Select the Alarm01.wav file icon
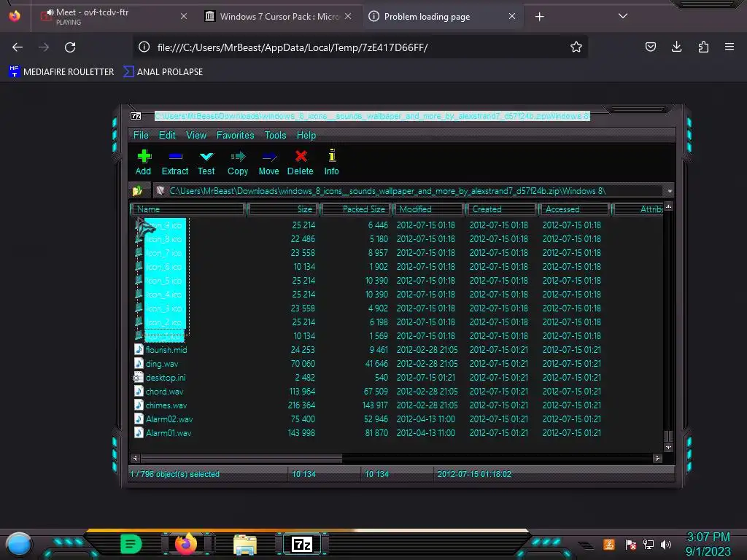The height and width of the screenshot is (560, 747). pos(139,432)
